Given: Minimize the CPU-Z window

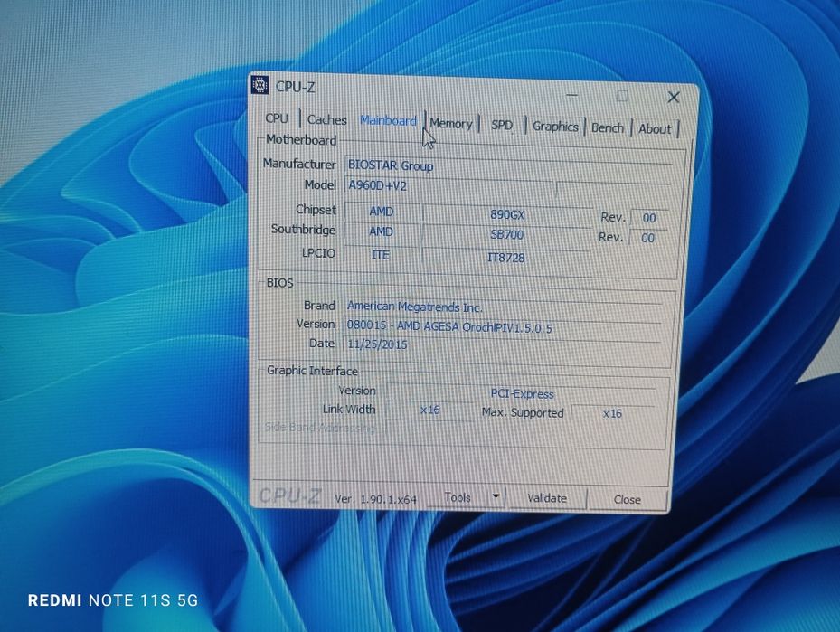Looking at the screenshot, I should click(572, 95).
